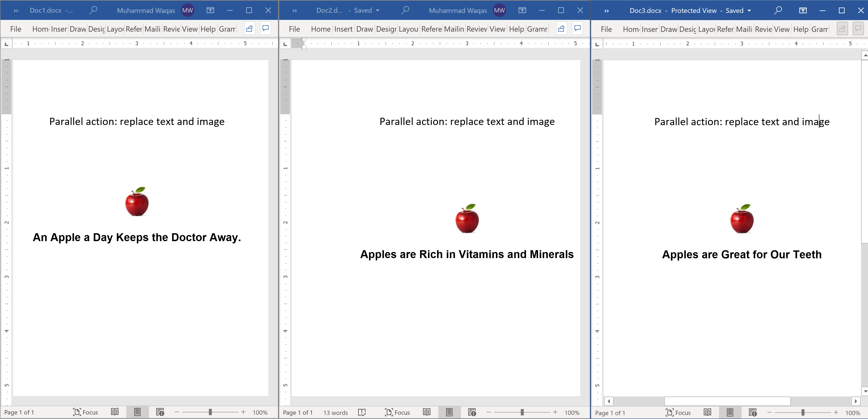Screen dimensions: 868x419
Task: Click Ribbon Display Options icon in Doc1
Action: (x=210, y=10)
